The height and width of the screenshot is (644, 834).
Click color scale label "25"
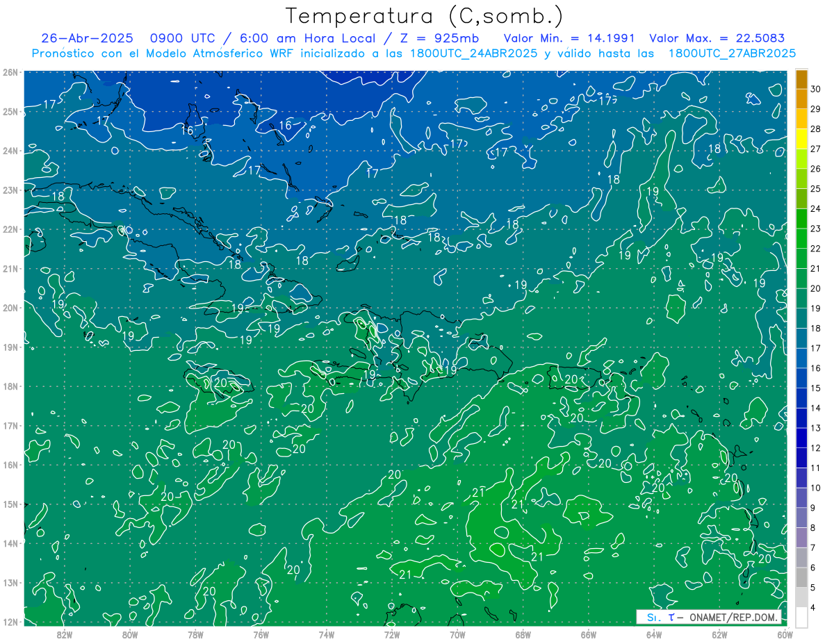pos(816,188)
